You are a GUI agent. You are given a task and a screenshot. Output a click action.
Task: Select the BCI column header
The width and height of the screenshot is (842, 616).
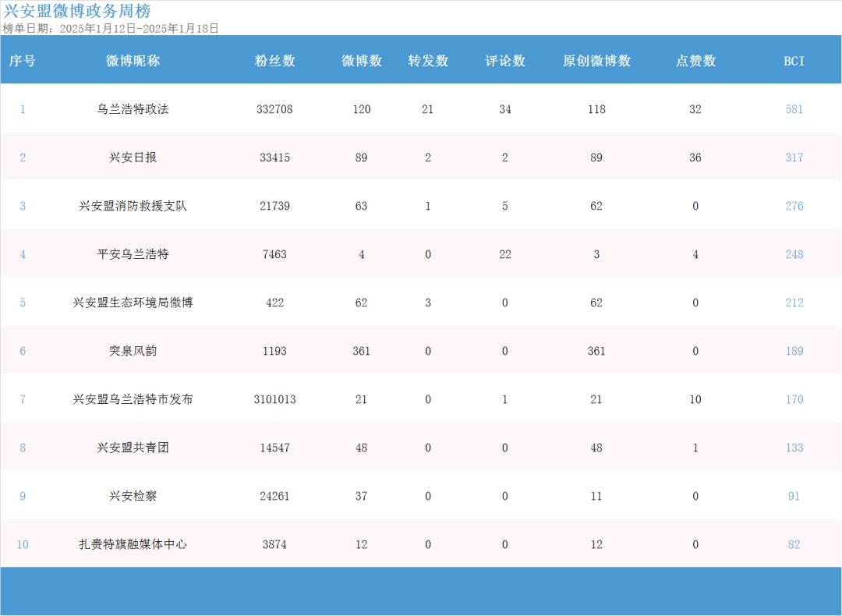coord(794,61)
